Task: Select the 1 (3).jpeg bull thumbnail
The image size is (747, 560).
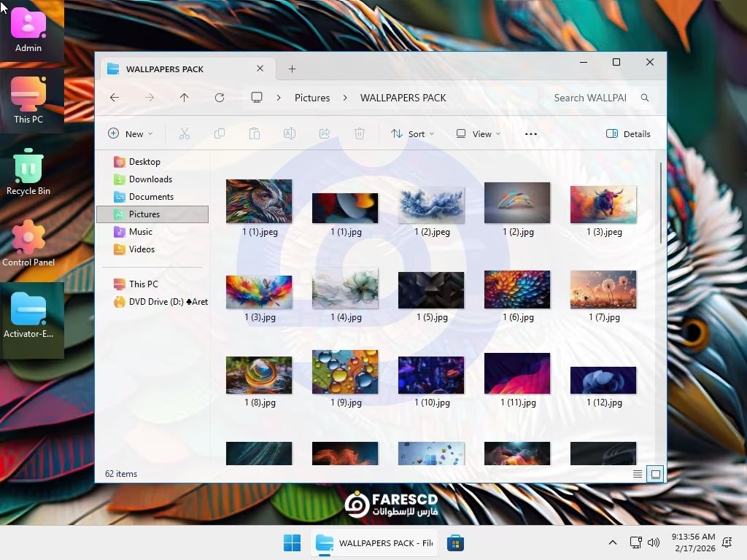Action: (603, 204)
